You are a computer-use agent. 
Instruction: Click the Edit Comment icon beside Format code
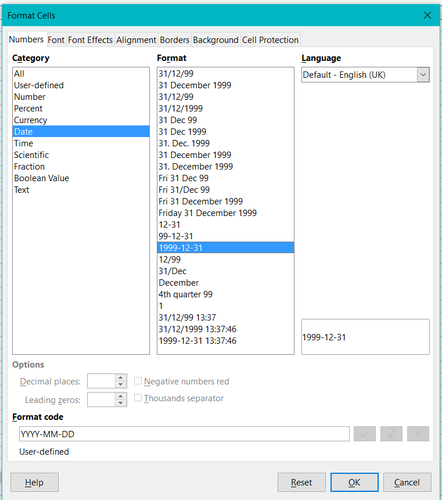point(391,434)
